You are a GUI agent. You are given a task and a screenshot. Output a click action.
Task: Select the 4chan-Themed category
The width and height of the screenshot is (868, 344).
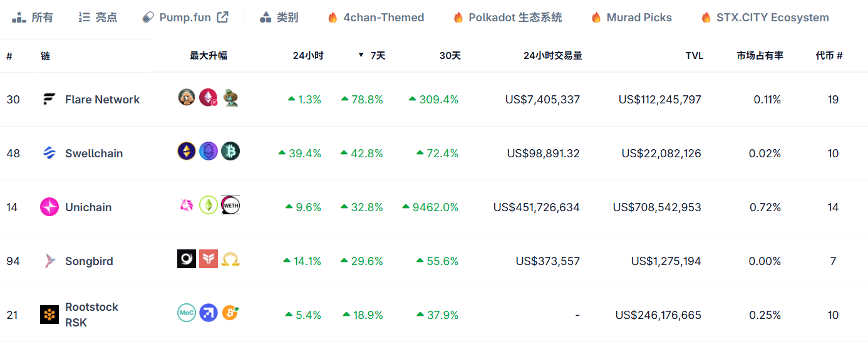pyautogui.click(x=376, y=18)
